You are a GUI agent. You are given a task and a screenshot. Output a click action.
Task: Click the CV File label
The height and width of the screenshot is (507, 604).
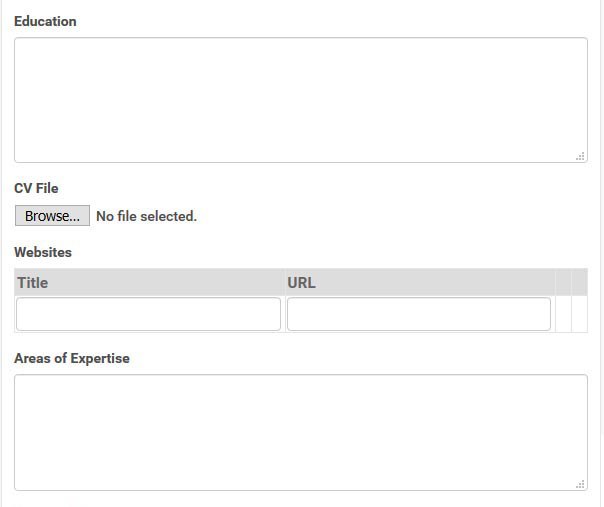(36, 188)
